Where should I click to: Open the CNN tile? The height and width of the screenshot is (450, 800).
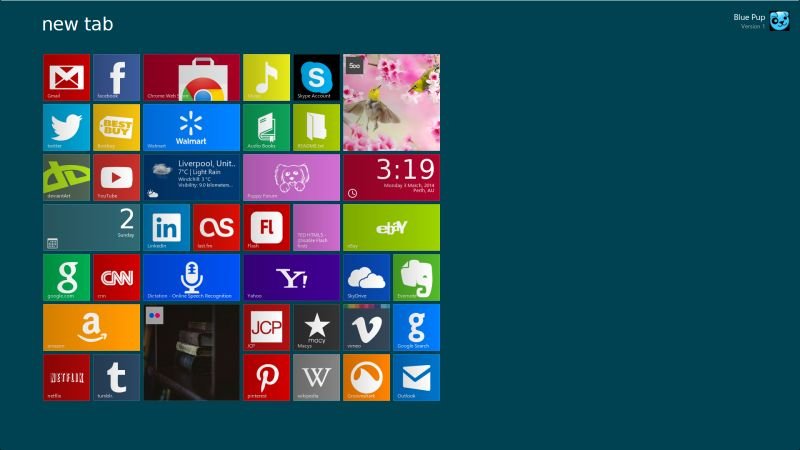pos(116,278)
